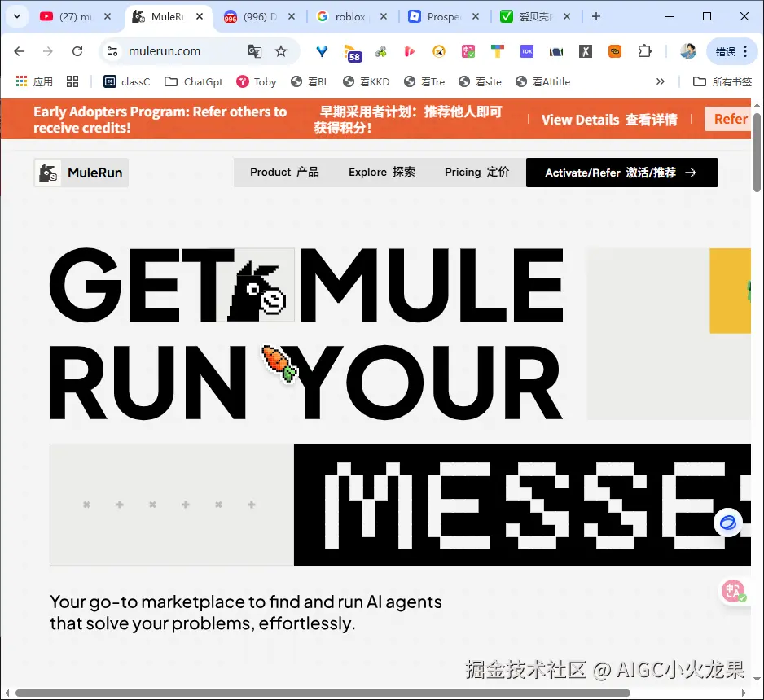This screenshot has width=764, height=700.
Task: Open the tab search dropdown arrow
Action: tap(17, 16)
